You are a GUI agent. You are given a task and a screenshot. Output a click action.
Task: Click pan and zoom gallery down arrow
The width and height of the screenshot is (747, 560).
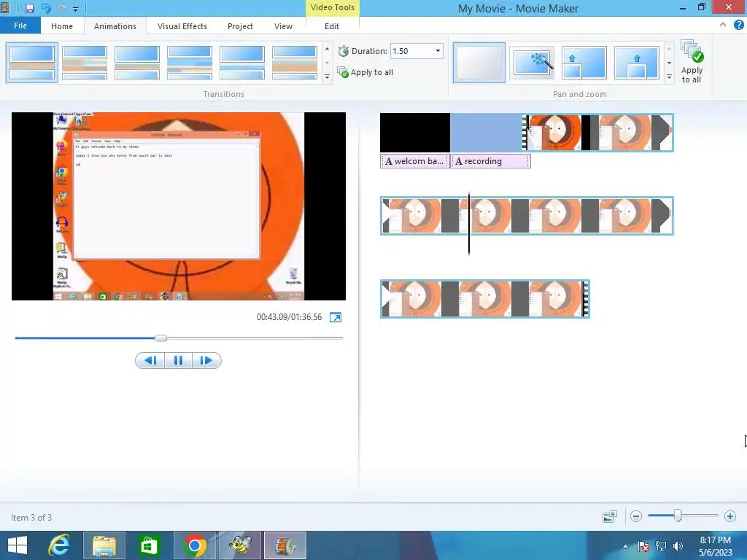click(669, 63)
